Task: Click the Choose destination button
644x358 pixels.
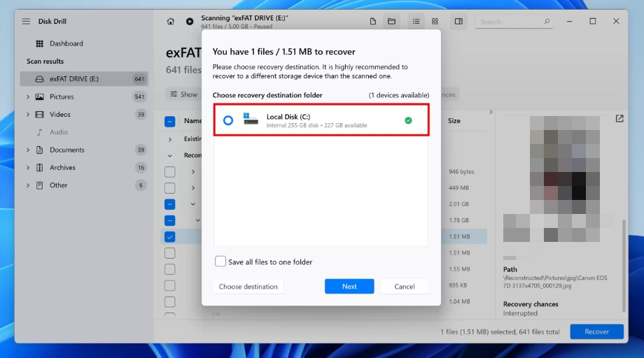Action: pyautogui.click(x=248, y=287)
